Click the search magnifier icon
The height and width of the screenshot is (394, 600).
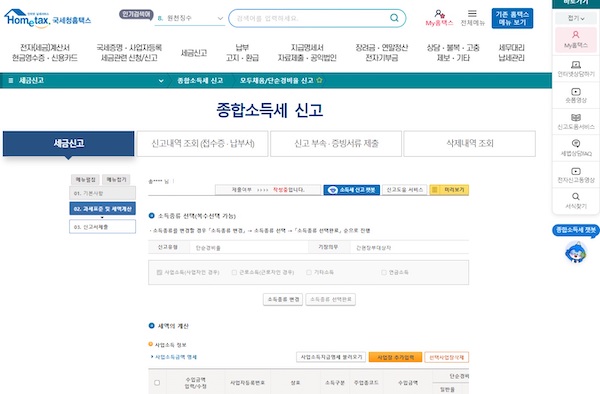[394, 18]
